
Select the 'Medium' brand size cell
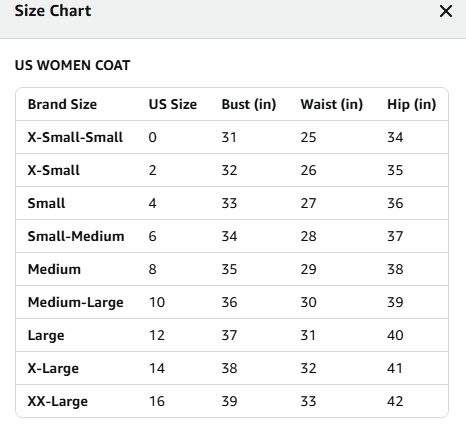[54, 269]
